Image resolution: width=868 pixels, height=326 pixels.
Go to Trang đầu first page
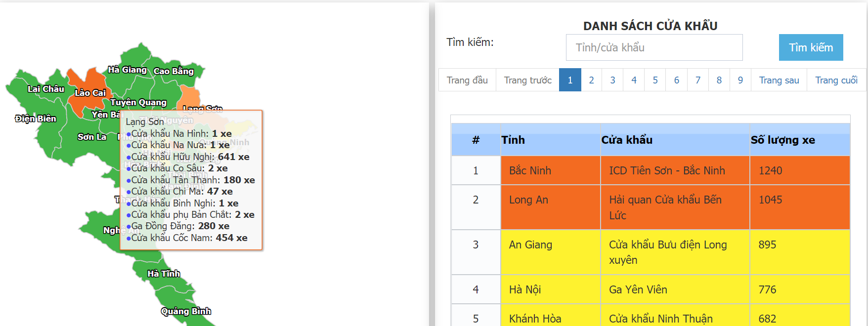tap(467, 80)
